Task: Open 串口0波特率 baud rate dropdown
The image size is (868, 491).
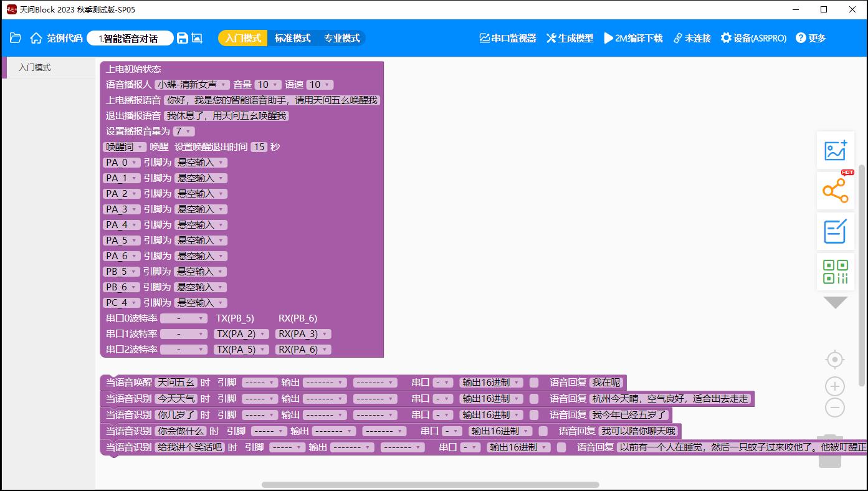Action: [184, 318]
